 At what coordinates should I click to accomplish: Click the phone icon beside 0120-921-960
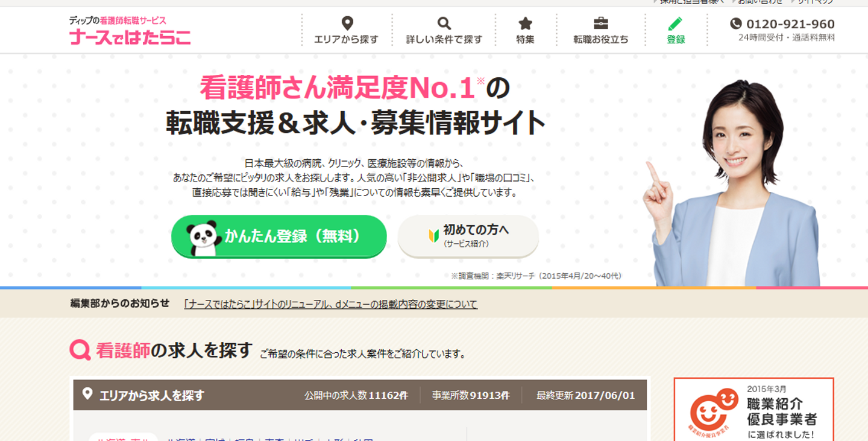[735, 24]
